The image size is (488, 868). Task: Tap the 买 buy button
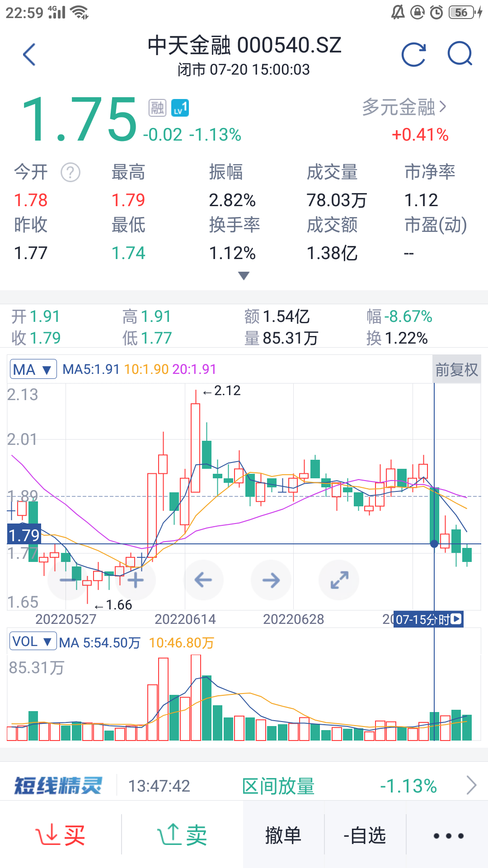tap(61, 835)
